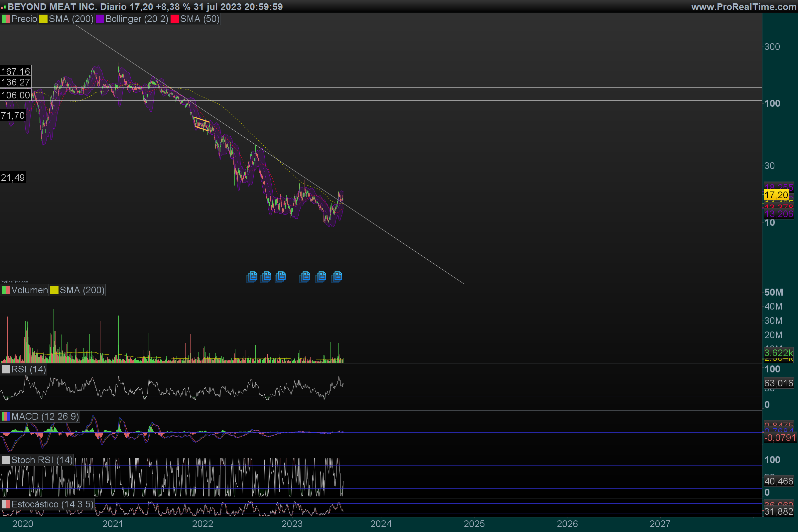This screenshot has width=798, height=532.
Task: Click the yellow price-pane SMA (200) color swatch
Action: click(x=43, y=19)
